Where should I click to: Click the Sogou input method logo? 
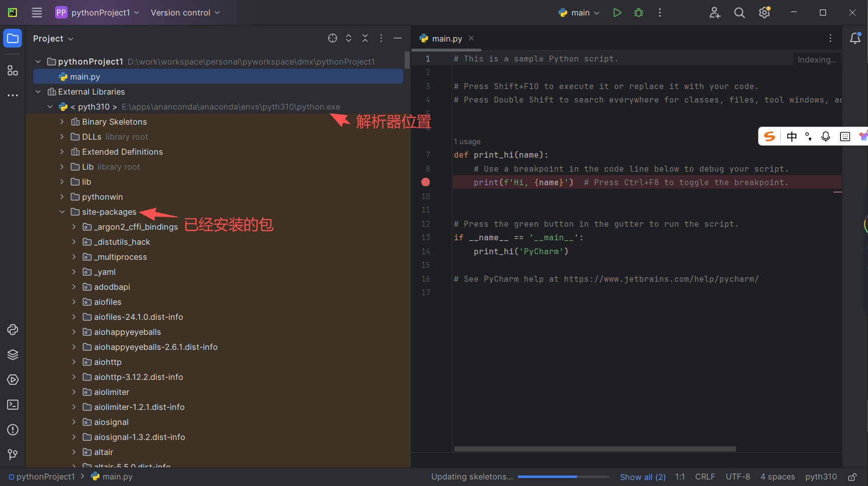pos(770,136)
